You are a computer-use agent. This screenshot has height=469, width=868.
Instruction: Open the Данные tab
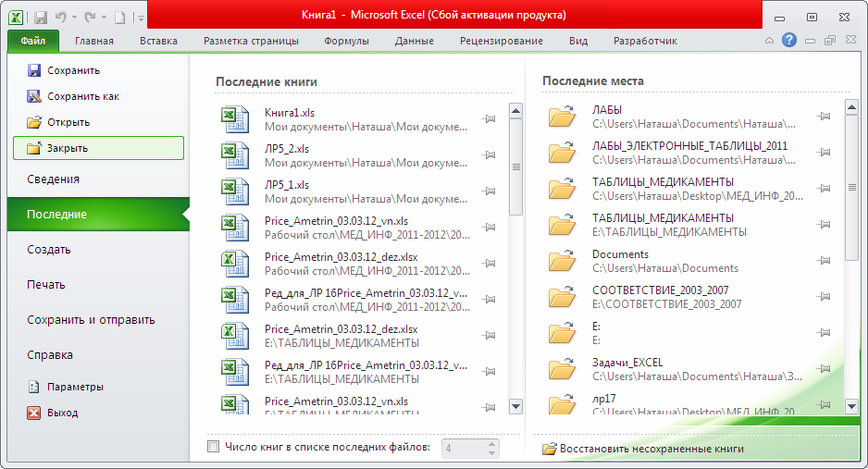pyautogui.click(x=414, y=41)
